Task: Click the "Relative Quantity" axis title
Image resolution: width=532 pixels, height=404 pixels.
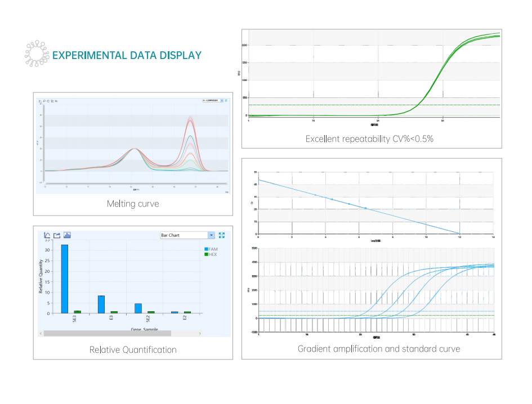Action: coord(41,276)
